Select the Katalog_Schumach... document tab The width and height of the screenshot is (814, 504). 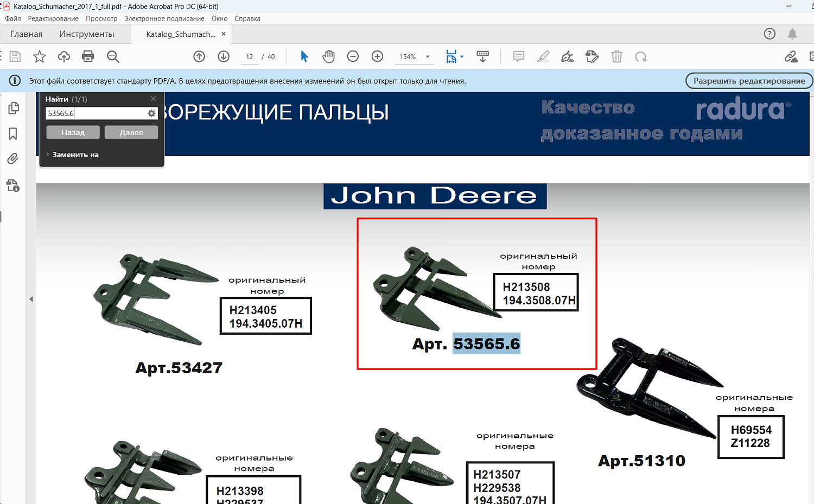[x=181, y=34]
